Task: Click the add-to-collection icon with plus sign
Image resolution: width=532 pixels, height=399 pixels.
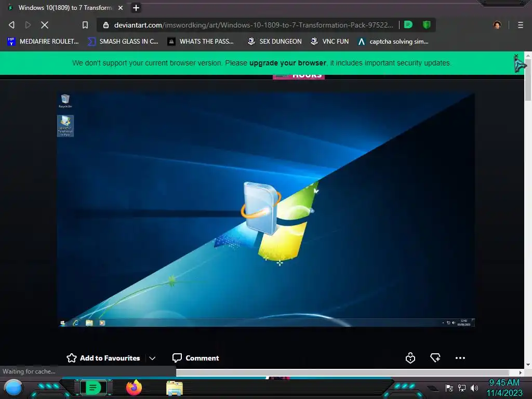Action: click(x=435, y=357)
